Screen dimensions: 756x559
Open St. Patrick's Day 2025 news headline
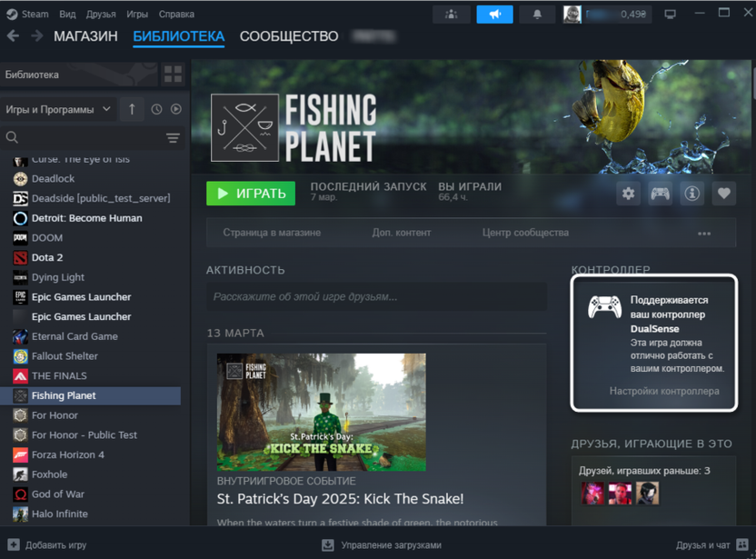[340, 499]
